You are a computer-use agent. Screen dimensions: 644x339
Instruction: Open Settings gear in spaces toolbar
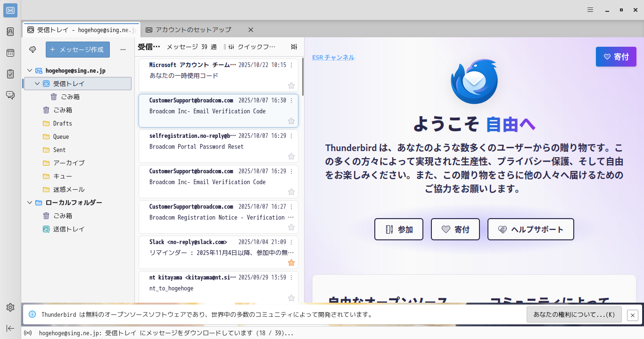click(x=10, y=307)
